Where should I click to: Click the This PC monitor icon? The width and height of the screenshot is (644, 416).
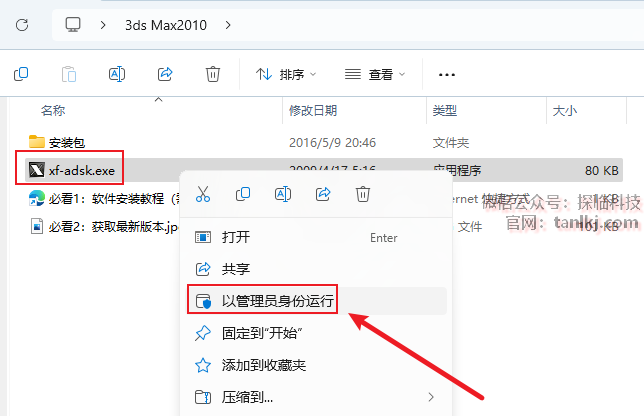click(x=73, y=25)
